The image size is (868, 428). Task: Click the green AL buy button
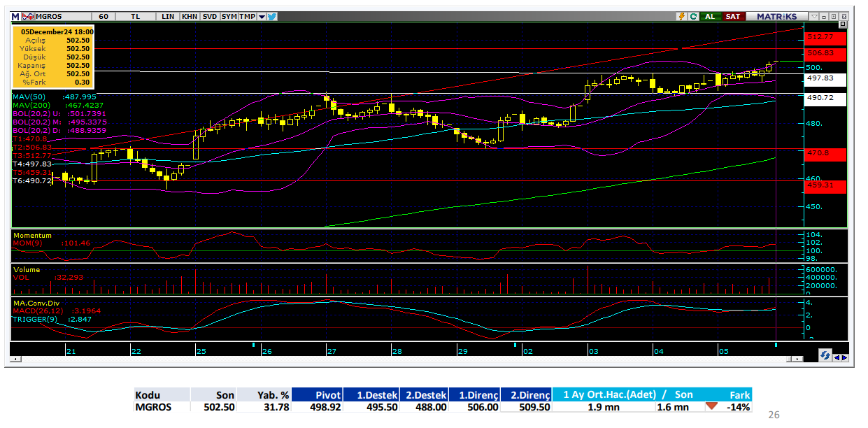[x=710, y=16]
